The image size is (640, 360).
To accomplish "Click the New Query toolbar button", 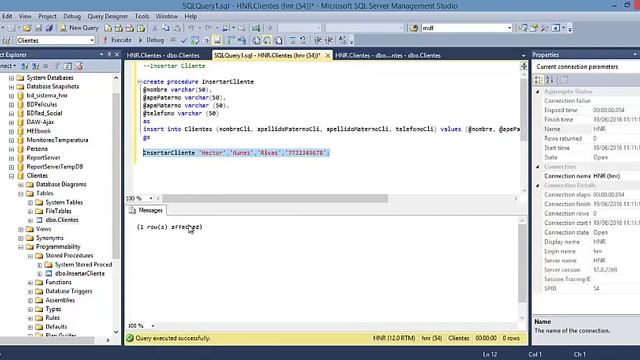I will point(80,28).
